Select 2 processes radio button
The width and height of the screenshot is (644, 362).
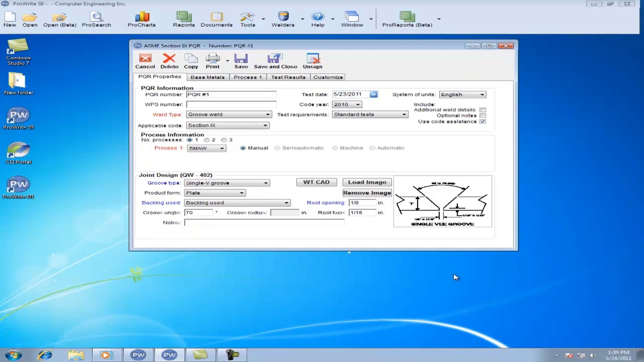click(x=207, y=140)
